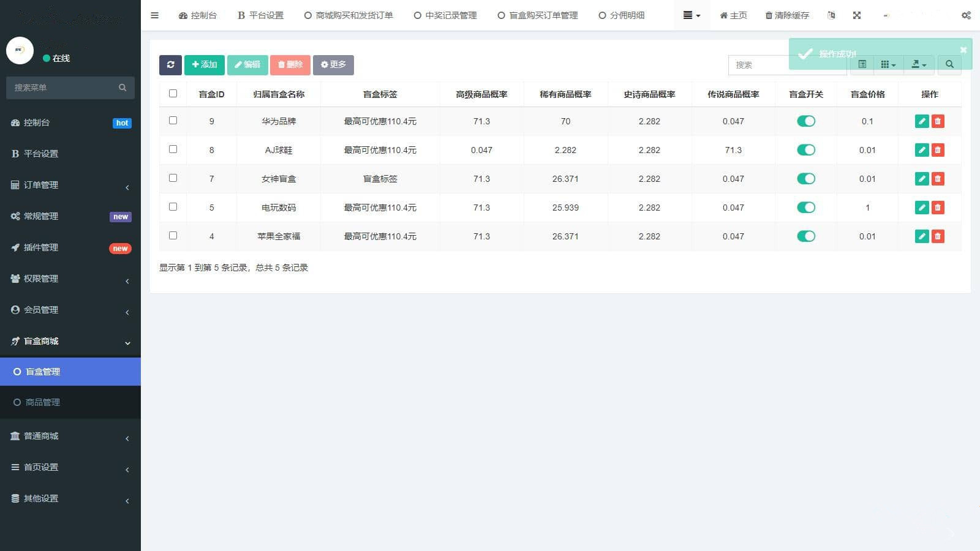Image resolution: width=980 pixels, height=551 pixels.
Task: Expand the 会员管理 sidebar menu
Action: (x=70, y=310)
